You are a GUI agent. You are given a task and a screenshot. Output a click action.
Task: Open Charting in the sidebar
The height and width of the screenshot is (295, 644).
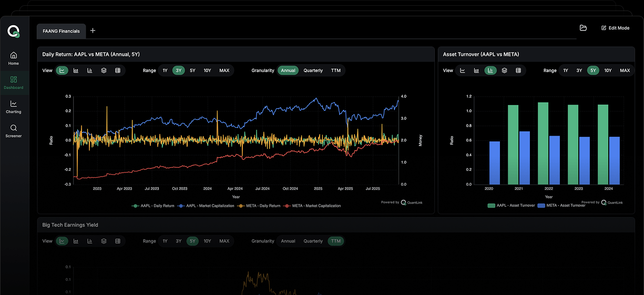(x=14, y=107)
